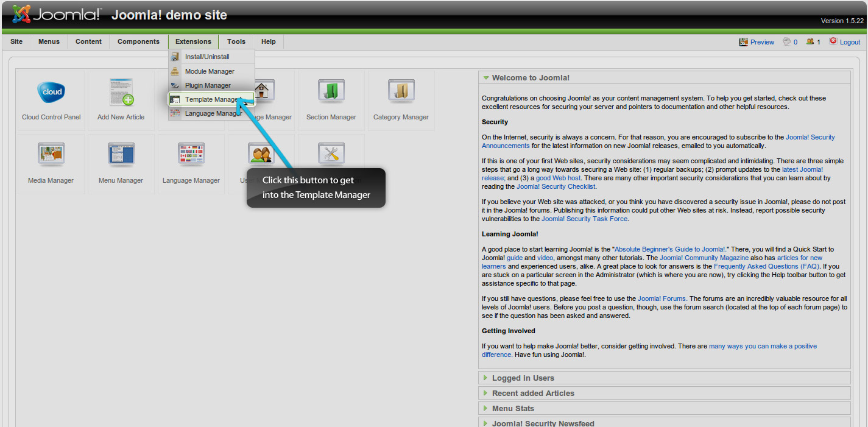Close the Extensions menu
The width and height of the screenshot is (868, 427).
coord(193,41)
